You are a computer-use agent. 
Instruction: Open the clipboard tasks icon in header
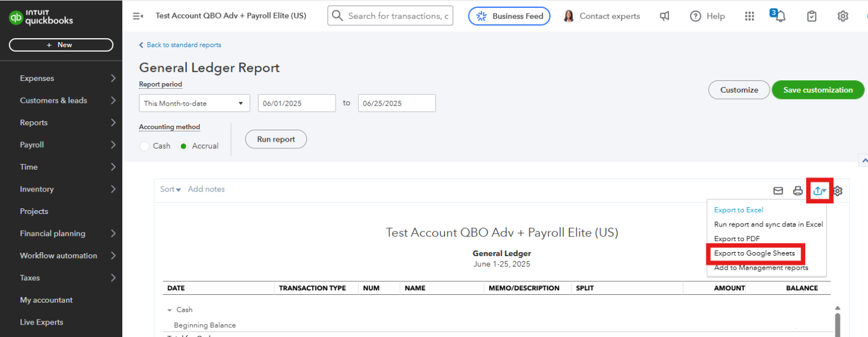point(811,16)
